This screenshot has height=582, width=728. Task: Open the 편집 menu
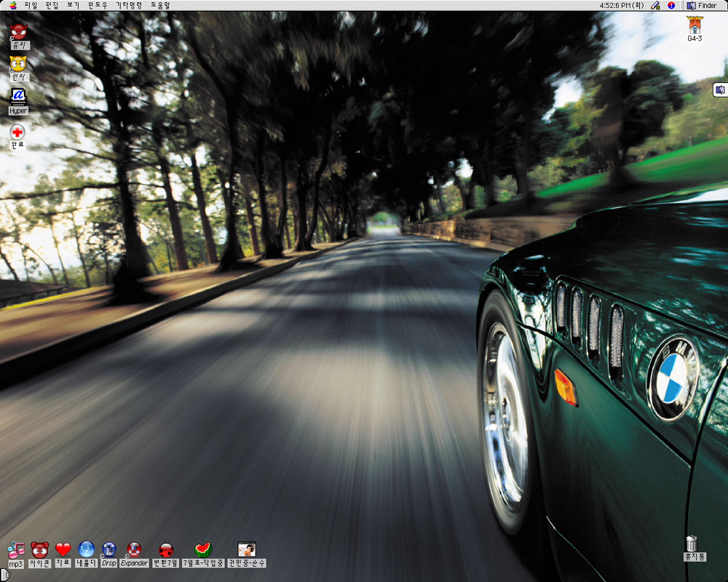pos(52,5)
